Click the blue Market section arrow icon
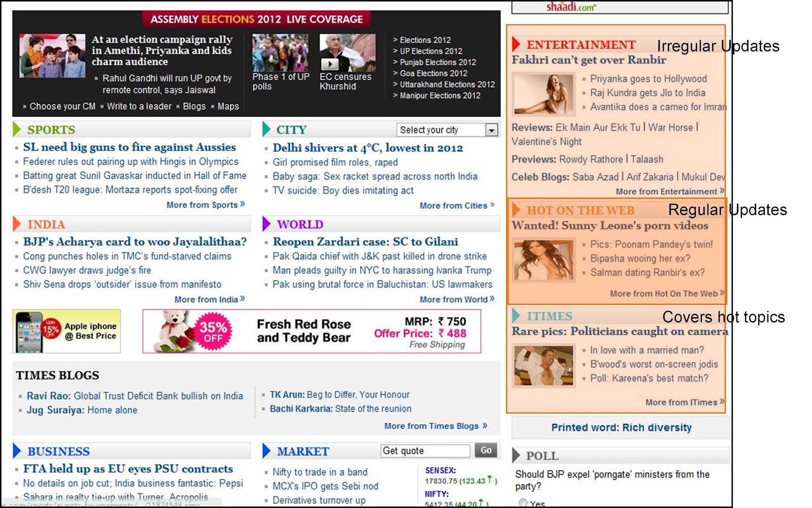The width and height of the screenshot is (812, 508). (x=266, y=451)
